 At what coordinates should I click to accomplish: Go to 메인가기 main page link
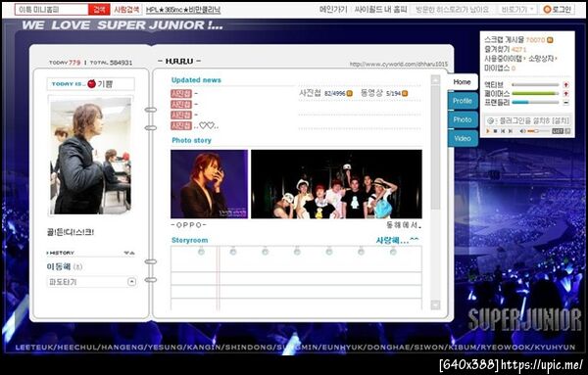(x=333, y=10)
